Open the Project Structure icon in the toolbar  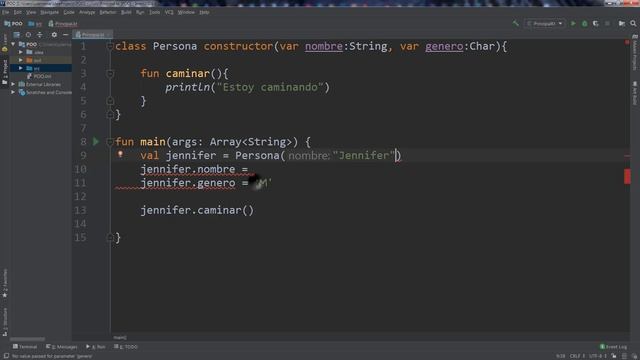(x=622, y=24)
